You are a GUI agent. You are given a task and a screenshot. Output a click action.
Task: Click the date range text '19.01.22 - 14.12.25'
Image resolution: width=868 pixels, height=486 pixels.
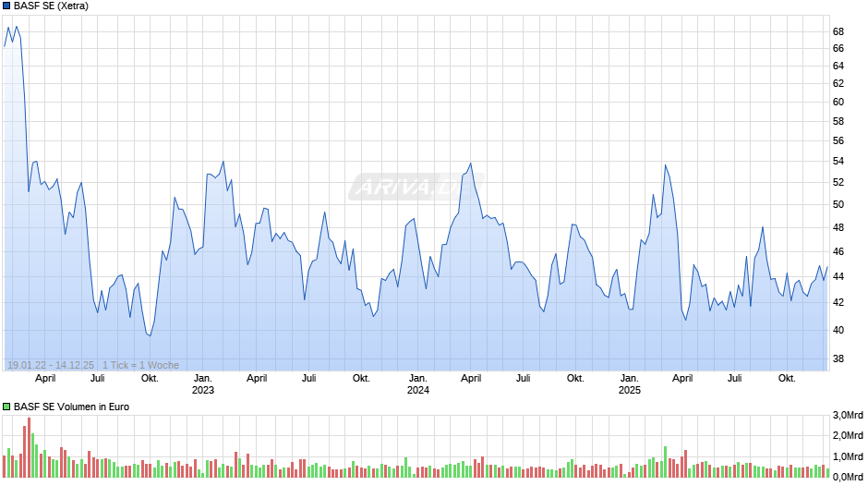pos(51,365)
